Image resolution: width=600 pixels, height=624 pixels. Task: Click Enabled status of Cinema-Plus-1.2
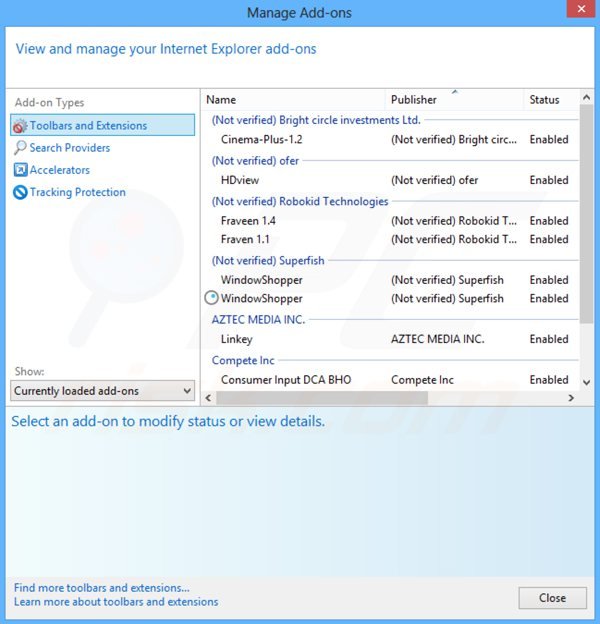[549, 140]
